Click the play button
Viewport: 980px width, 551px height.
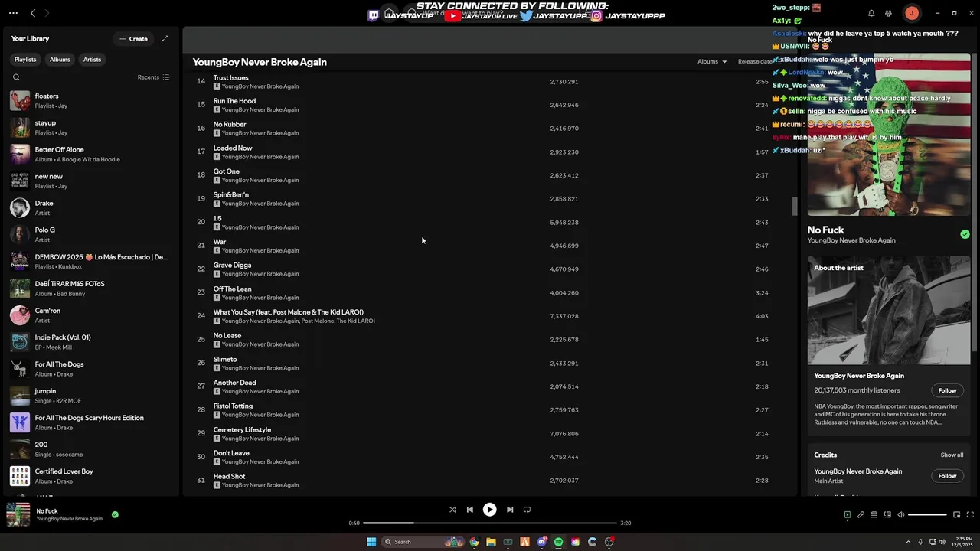point(489,510)
